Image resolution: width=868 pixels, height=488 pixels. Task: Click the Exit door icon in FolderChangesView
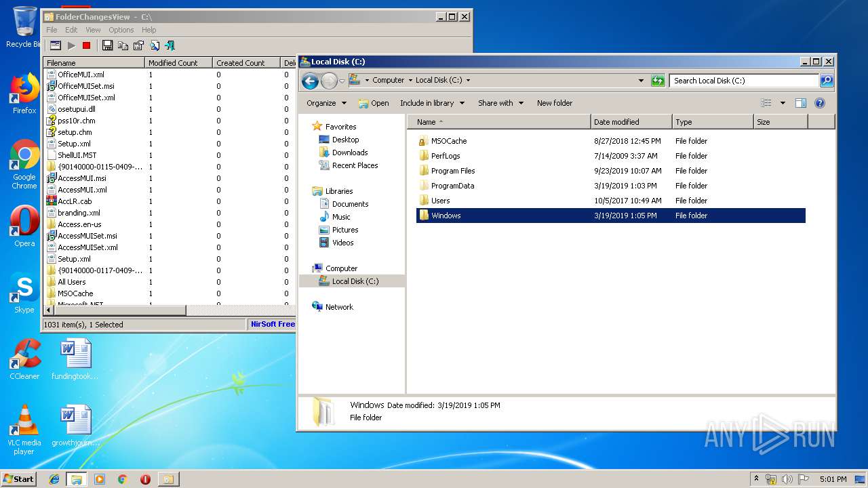[x=170, y=45]
